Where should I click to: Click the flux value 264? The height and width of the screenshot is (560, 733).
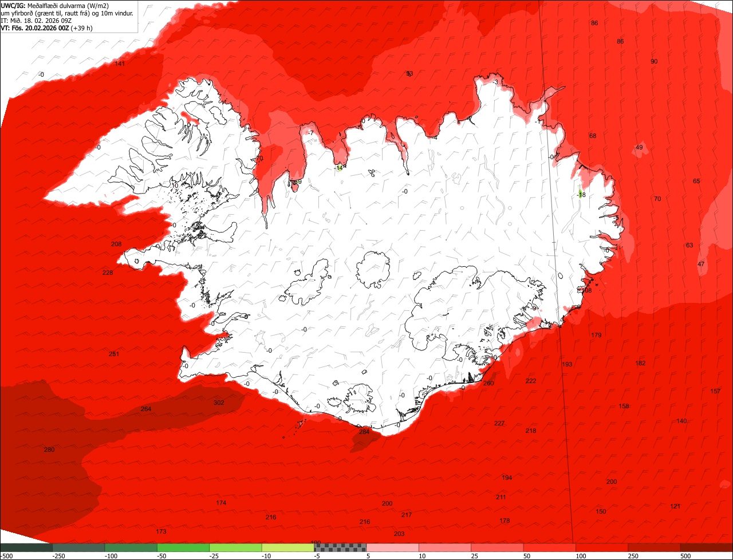click(x=146, y=409)
